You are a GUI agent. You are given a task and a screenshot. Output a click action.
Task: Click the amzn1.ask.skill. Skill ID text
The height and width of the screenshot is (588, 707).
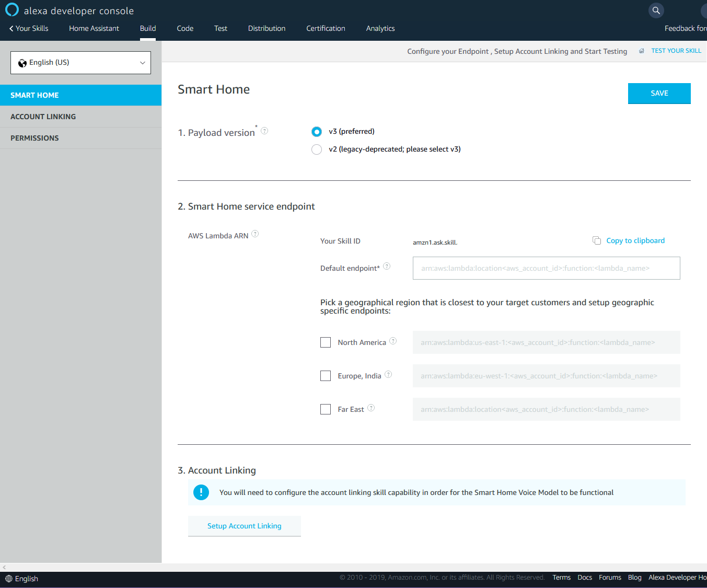(435, 243)
